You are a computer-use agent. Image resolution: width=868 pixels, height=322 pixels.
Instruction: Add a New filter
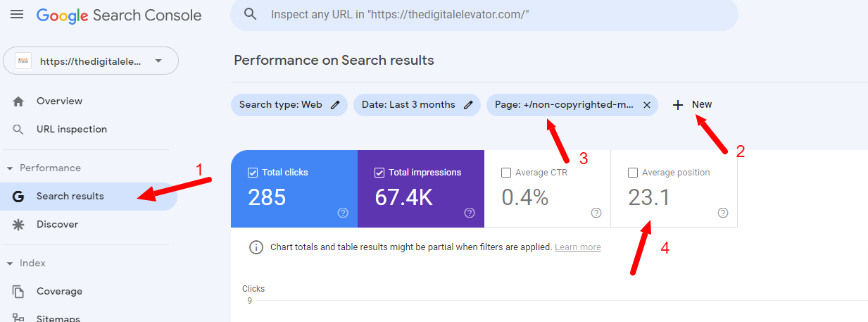point(692,105)
